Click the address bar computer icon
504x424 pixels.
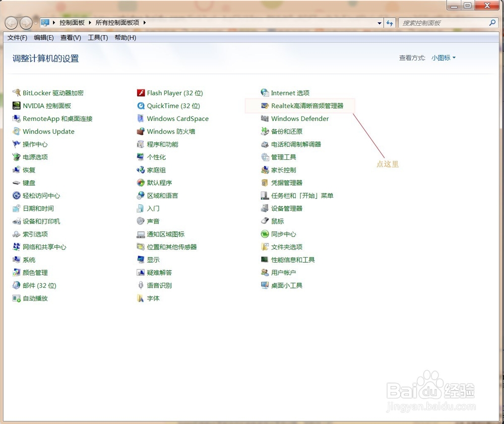coord(45,23)
